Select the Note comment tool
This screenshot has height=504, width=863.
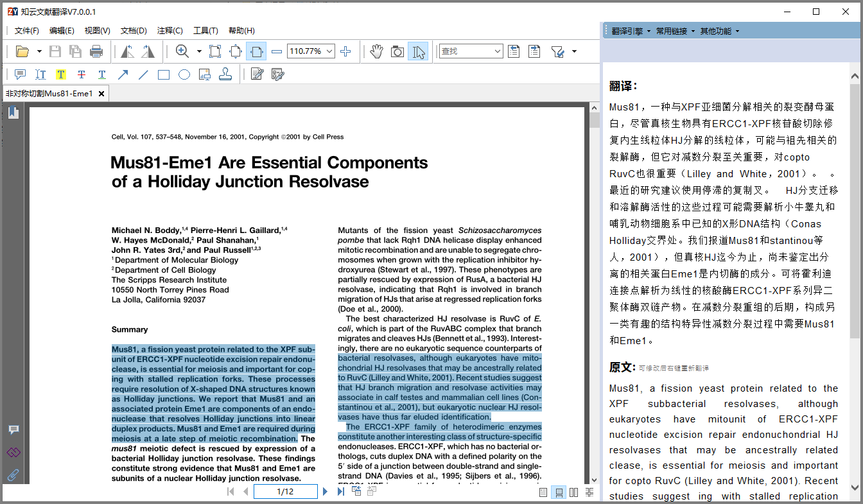[20, 74]
